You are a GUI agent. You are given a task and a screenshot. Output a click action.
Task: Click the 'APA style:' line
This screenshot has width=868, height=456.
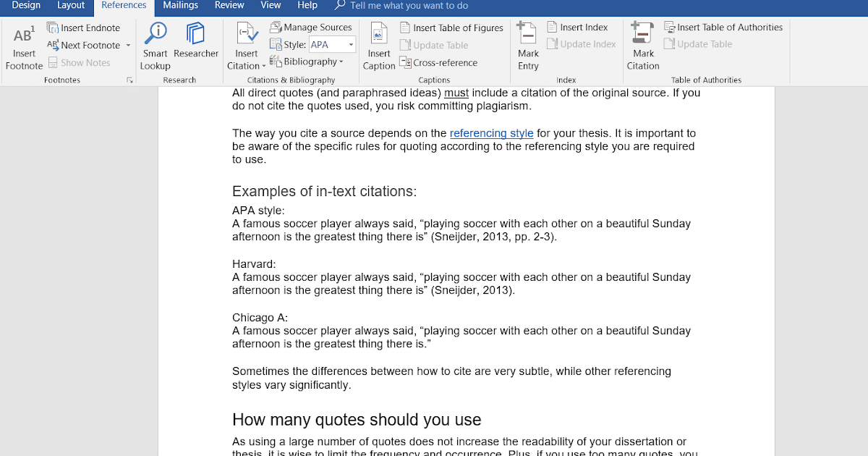[x=259, y=211]
